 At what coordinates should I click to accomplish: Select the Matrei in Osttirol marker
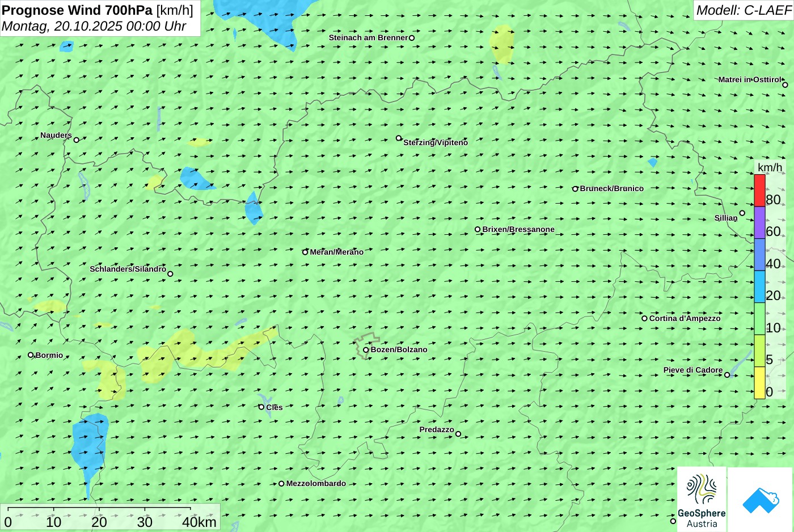[x=785, y=85]
